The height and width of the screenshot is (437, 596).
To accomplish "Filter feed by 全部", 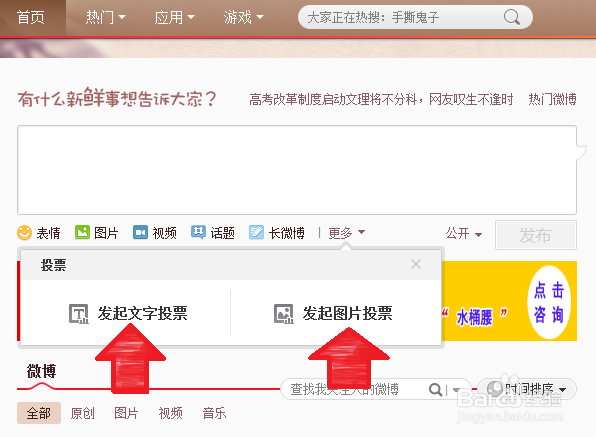I will (x=39, y=413).
